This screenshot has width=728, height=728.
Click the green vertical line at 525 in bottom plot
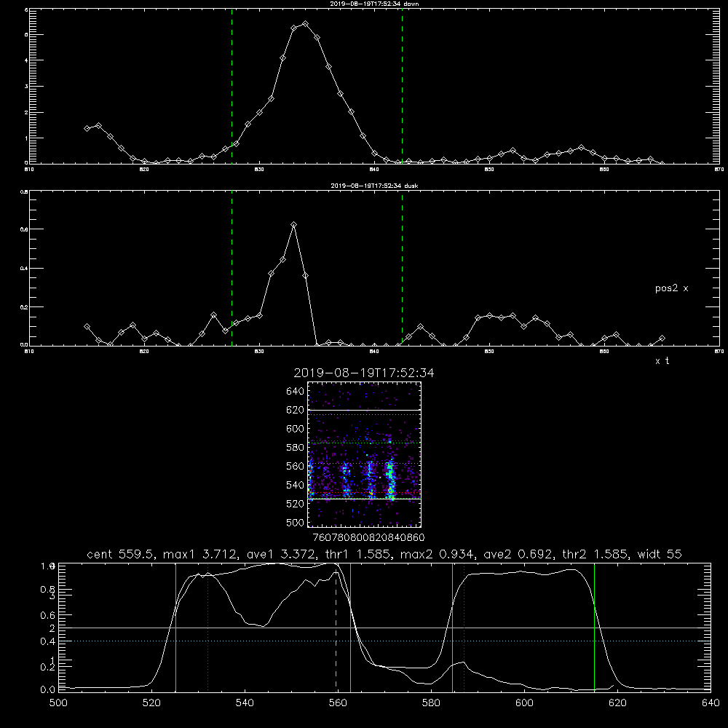175,628
